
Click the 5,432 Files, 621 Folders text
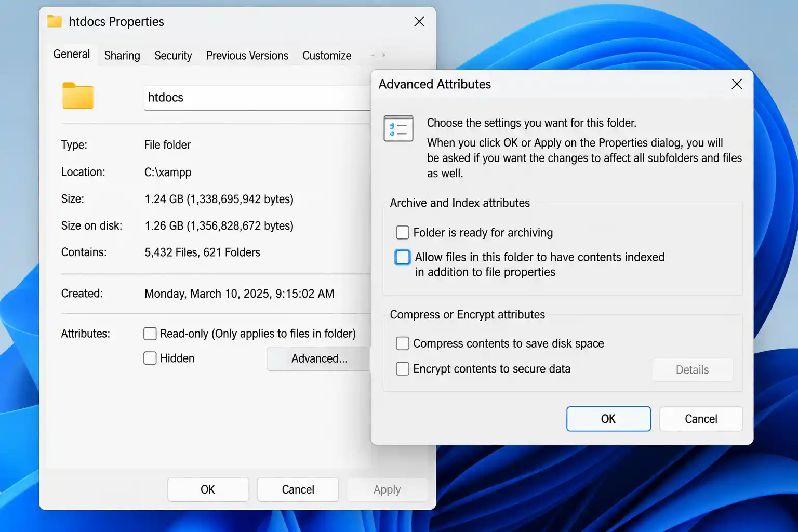(202, 252)
